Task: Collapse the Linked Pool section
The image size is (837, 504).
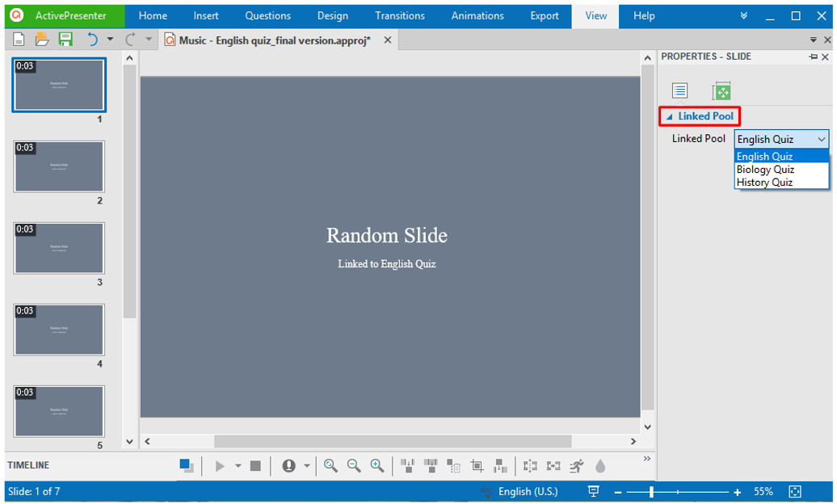Action: point(668,116)
